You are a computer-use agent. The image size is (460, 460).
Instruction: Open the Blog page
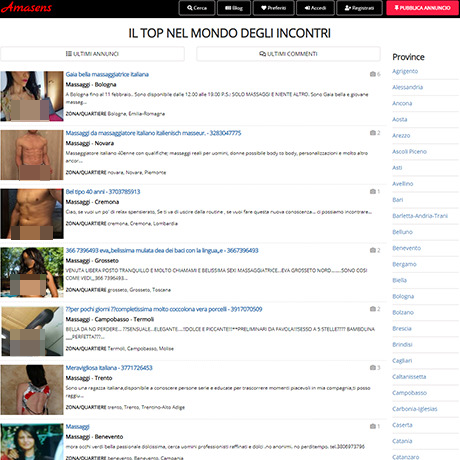coord(234,8)
